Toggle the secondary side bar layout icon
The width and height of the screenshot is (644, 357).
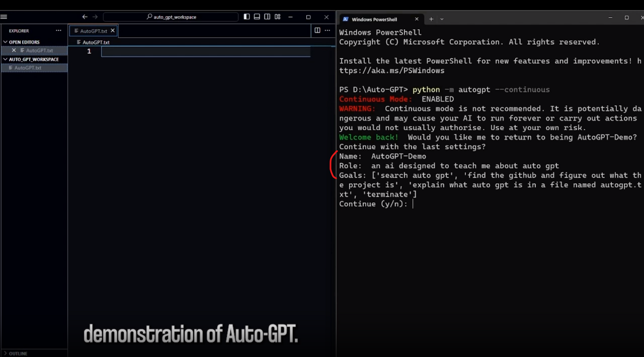[267, 17]
